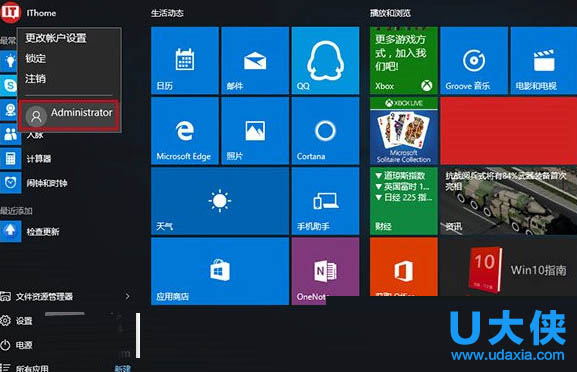Open 计算器 from the app list
The image size is (577, 372).
39,159
